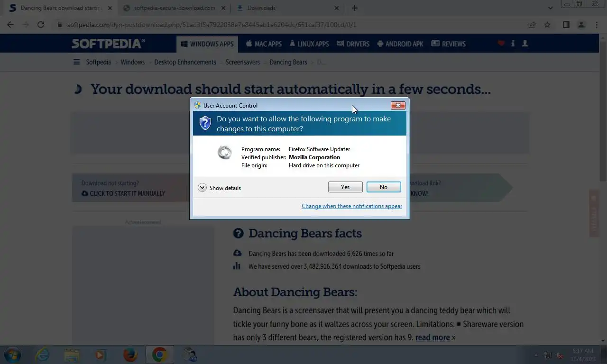Open Windows Explorer from the taskbar

click(x=72, y=355)
